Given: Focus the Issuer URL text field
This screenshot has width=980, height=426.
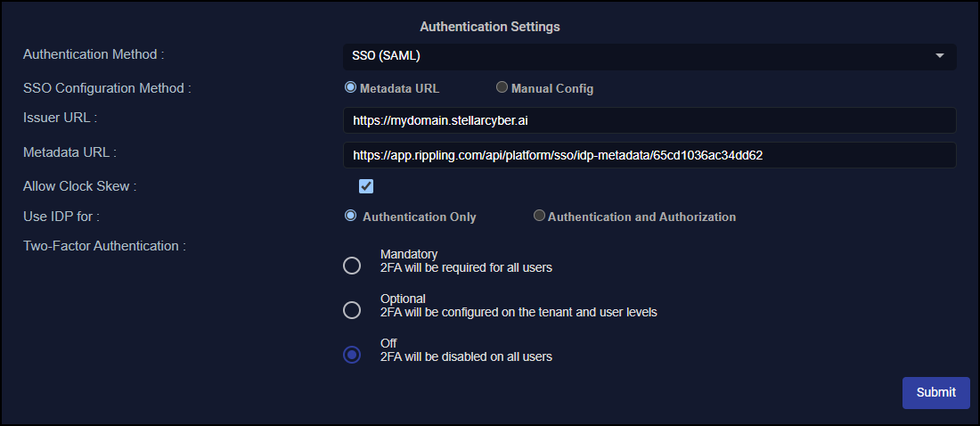Looking at the screenshot, I should (649, 119).
